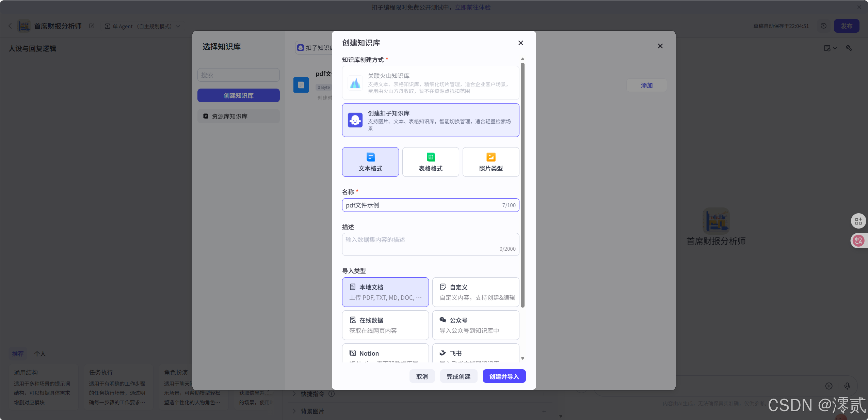
Task: Expand the 背景图片 section
Action: click(x=312, y=411)
